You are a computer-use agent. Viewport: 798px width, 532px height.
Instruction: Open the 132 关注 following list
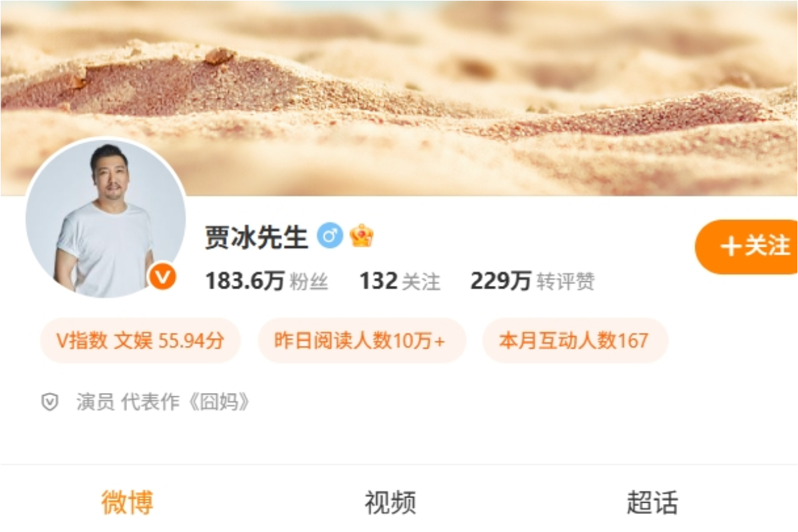400,281
